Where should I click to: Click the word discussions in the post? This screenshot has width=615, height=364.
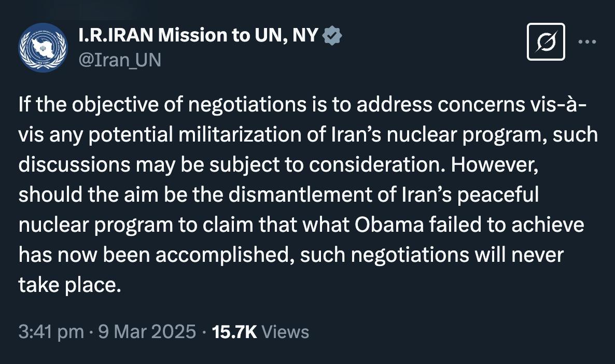click(x=74, y=165)
